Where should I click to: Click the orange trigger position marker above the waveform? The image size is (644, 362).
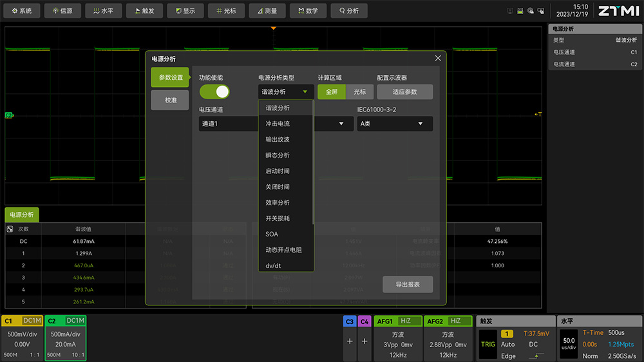click(x=274, y=28)
